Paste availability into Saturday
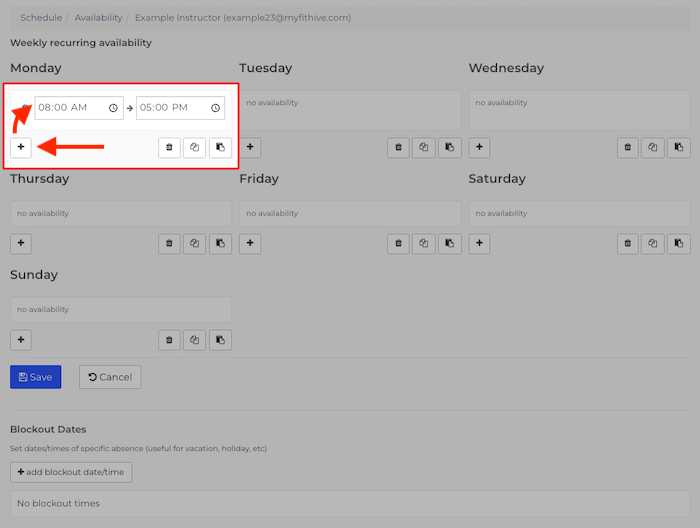700x528 pixels. (x=679, y=243)
